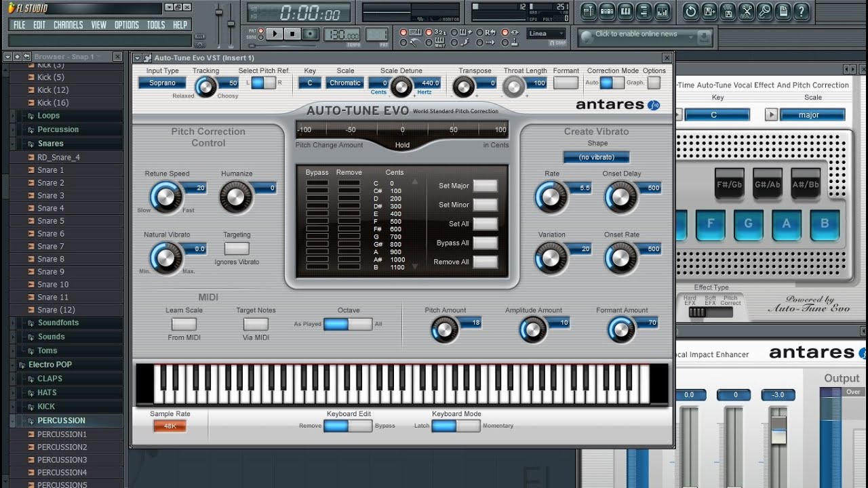Switch Select Pitch Ref L/R toggle

click(x=263, y=83)
